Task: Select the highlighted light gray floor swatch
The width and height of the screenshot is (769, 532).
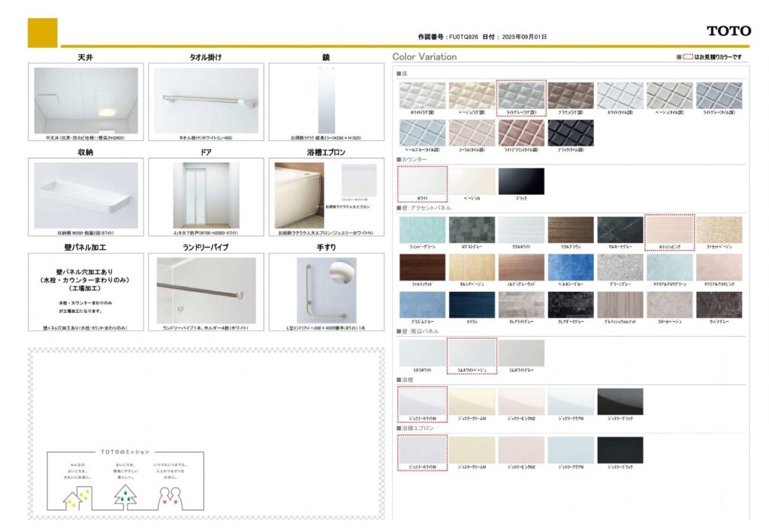Action: click(x=521, y=95)
